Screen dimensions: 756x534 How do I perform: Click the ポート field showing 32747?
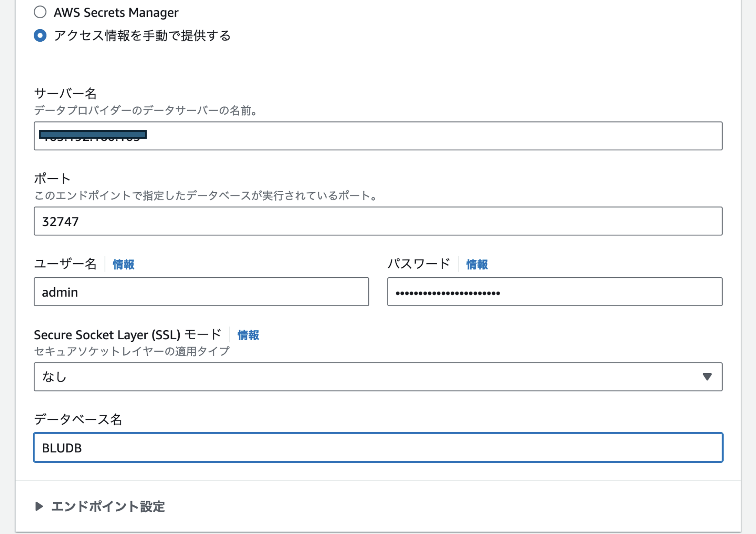(x=378, y=221)
